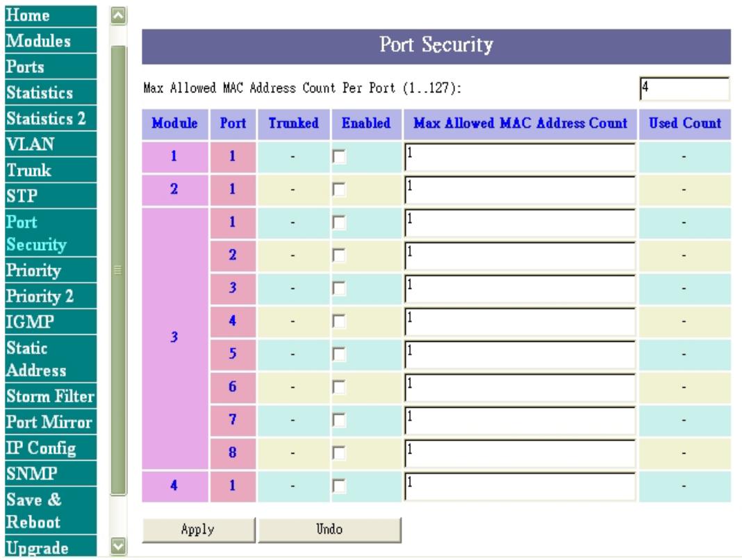This screenshot has height=560, width=742.
Task: Click the Undo button
Action: [329, 529]
